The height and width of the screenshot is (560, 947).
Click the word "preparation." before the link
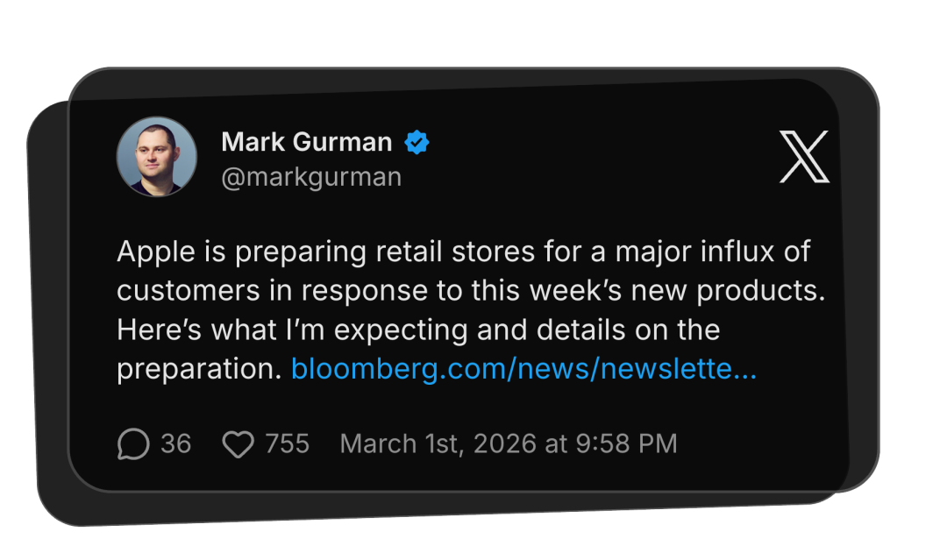point(198,370)
